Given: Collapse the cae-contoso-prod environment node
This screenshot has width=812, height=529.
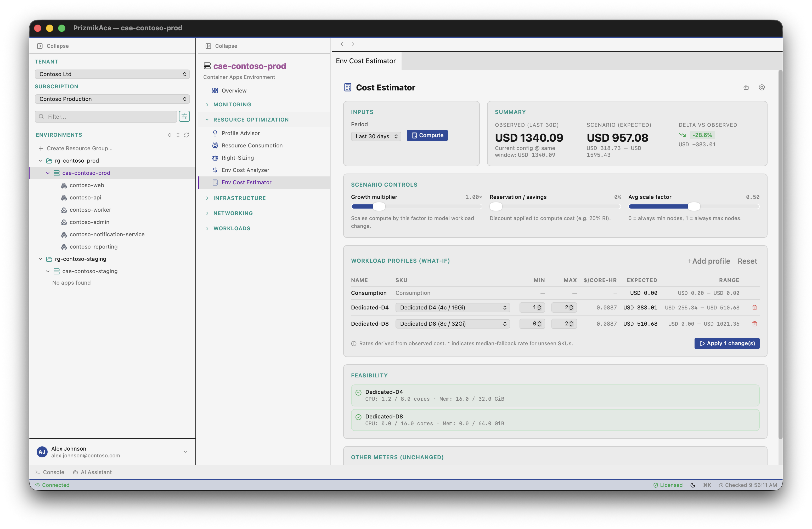Looking at the screenshot, I should pos(48,173).
